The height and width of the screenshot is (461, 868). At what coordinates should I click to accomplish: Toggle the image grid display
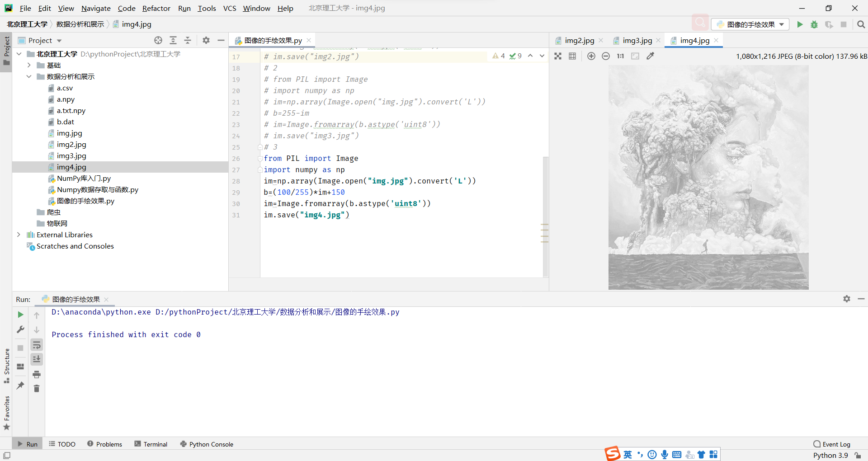[x=572, y=56]
